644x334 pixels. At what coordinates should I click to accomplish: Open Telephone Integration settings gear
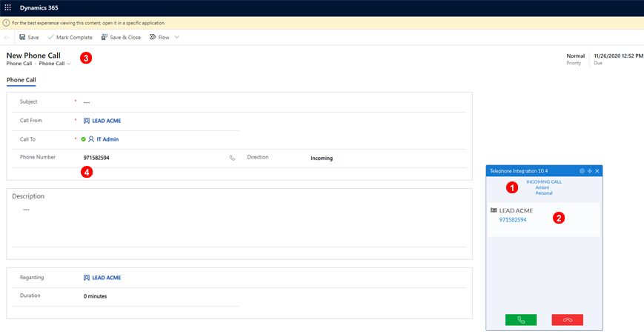(582, 171)
